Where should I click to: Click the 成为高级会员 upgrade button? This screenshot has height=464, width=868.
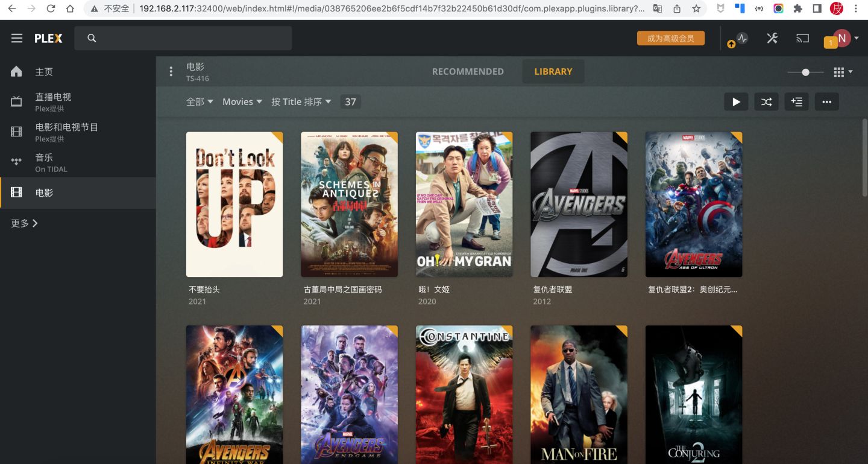tap(671, 37)
